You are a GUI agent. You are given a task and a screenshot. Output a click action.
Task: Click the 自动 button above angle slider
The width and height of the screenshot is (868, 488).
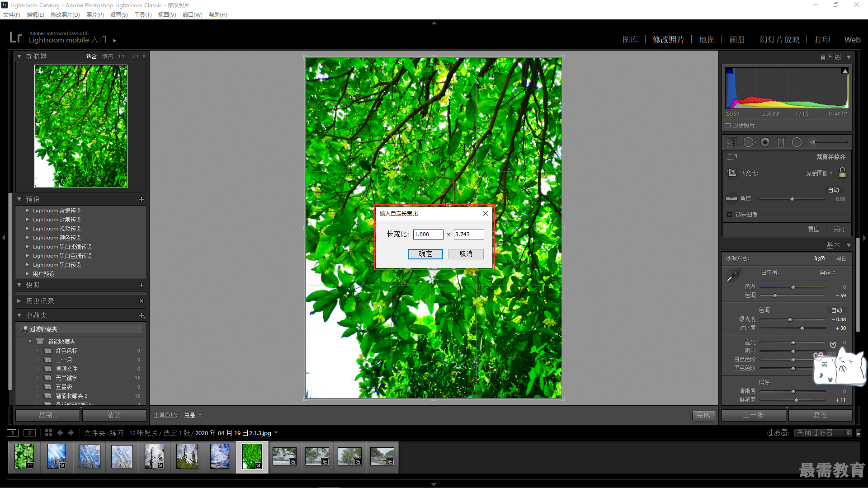[833, 190]
